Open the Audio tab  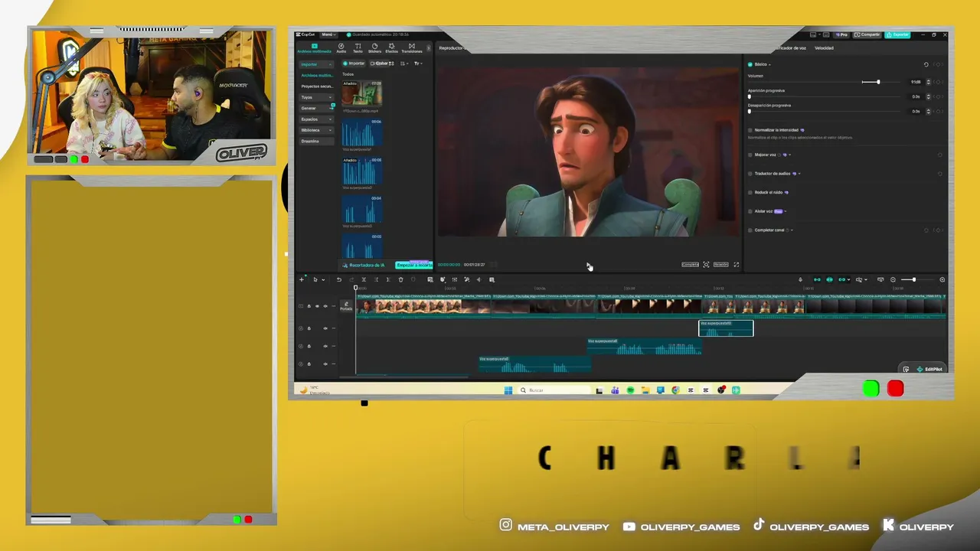coord(341,48)
